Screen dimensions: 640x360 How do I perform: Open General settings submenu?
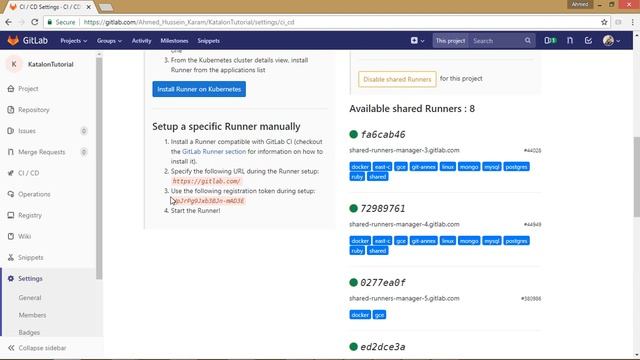tap(30, 298)
